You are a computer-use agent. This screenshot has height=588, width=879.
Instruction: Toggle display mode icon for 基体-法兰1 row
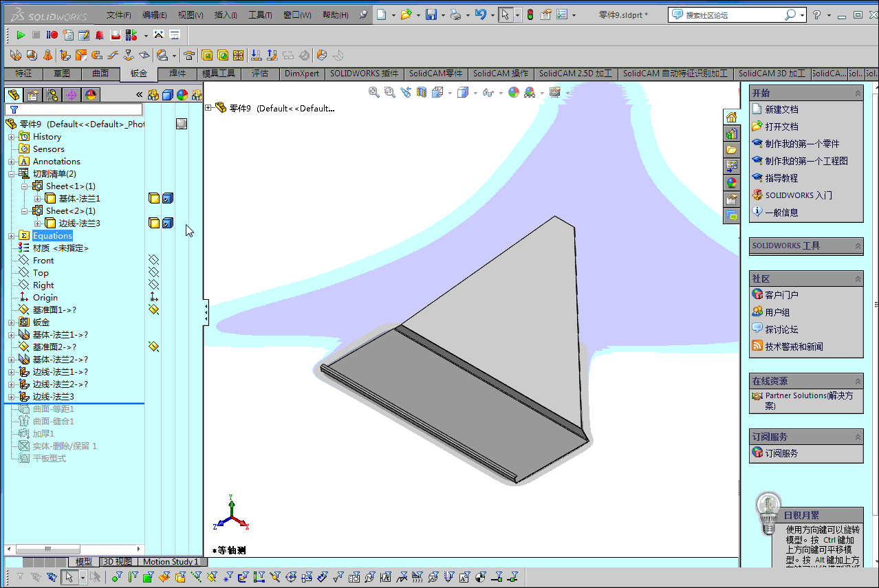(167, 198)
